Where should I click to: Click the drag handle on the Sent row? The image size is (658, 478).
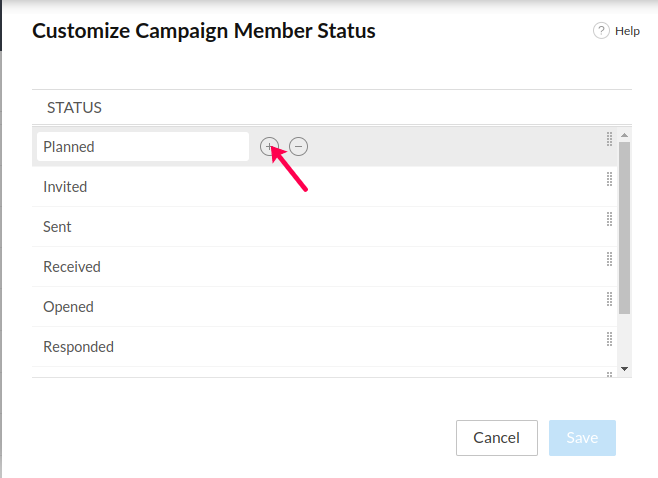coord(609,219)
